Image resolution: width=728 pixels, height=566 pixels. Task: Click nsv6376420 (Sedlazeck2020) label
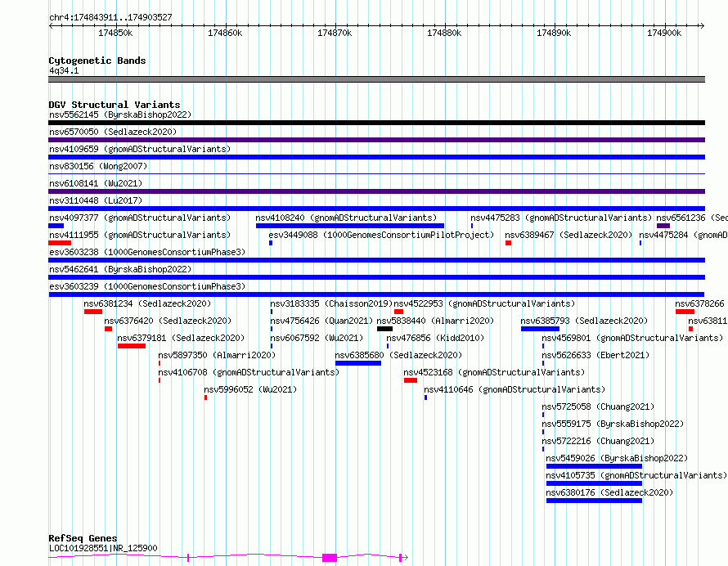coord(168,321)
